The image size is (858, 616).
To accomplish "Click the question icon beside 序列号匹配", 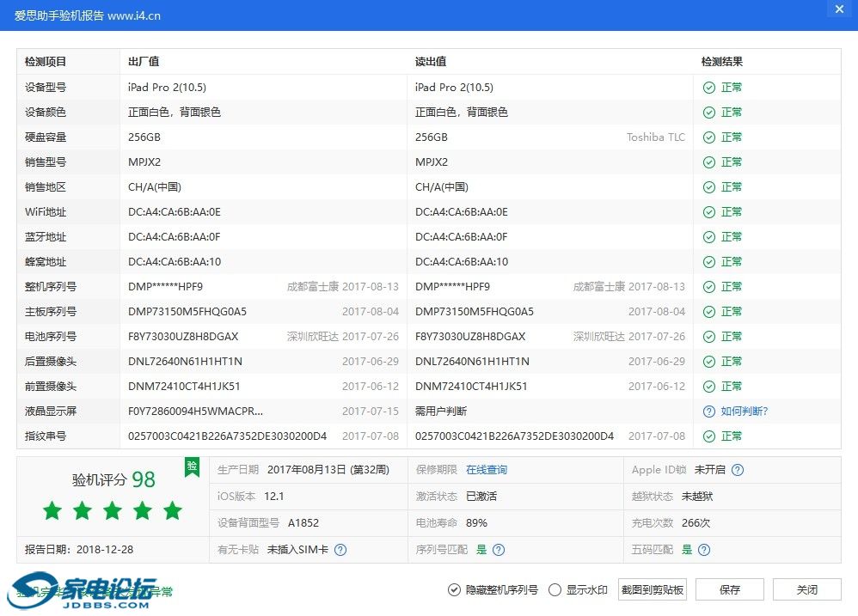I will (x=499, y=550).
